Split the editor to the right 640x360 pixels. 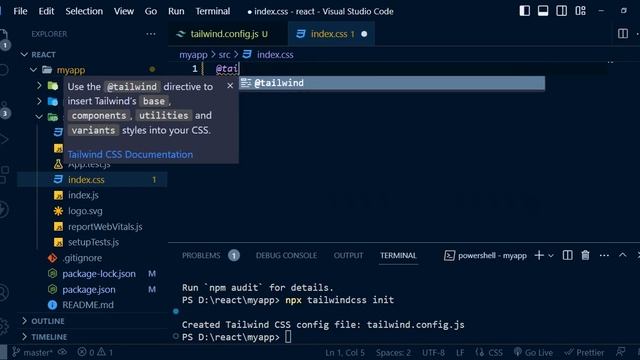(x=622, y=33)
